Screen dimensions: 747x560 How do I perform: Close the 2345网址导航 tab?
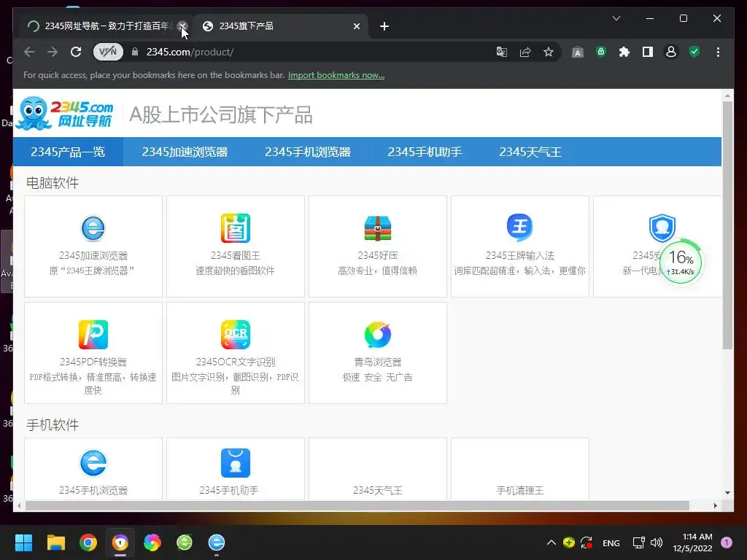click(182, 26)
